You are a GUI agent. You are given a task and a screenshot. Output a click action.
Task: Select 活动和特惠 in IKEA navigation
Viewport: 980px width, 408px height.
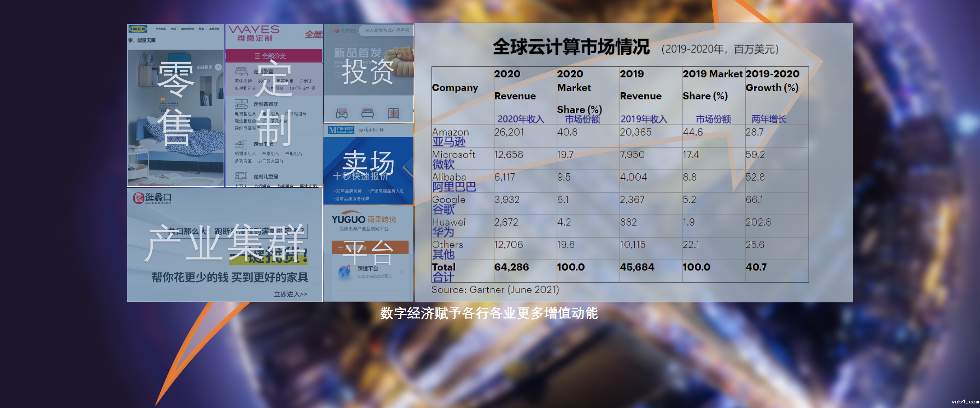click(187, 29)
